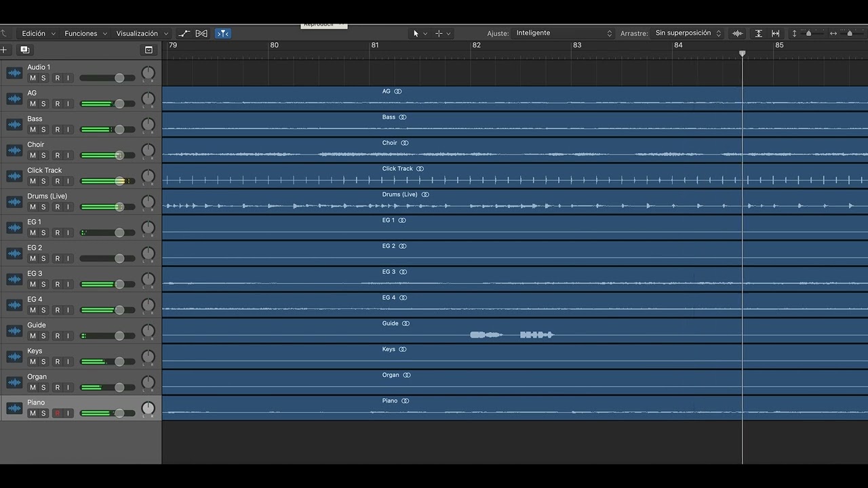Add a new track with plus icon
Viewport: 868px width, 488px height.
[4, 49]
